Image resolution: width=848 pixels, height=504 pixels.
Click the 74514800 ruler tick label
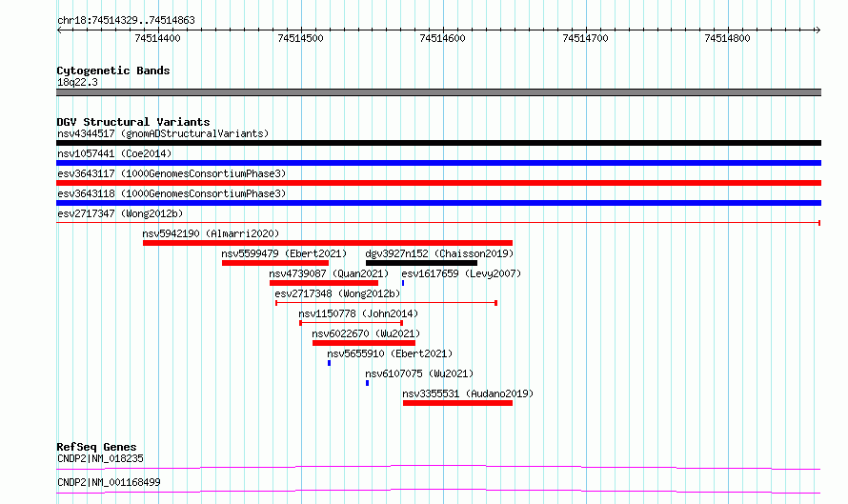tap(727, 38)
